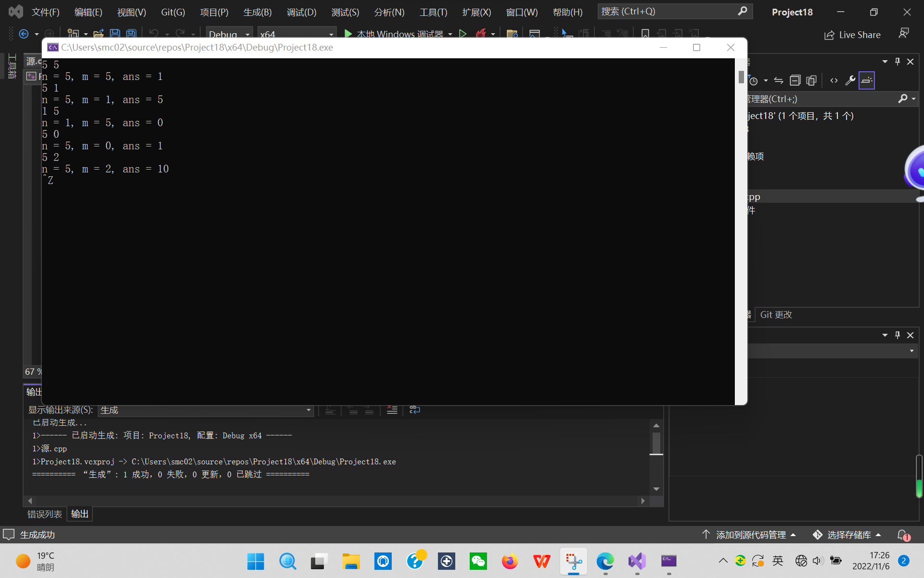Click the Navigate Backward arrow icon

click(x=24, y=34)
